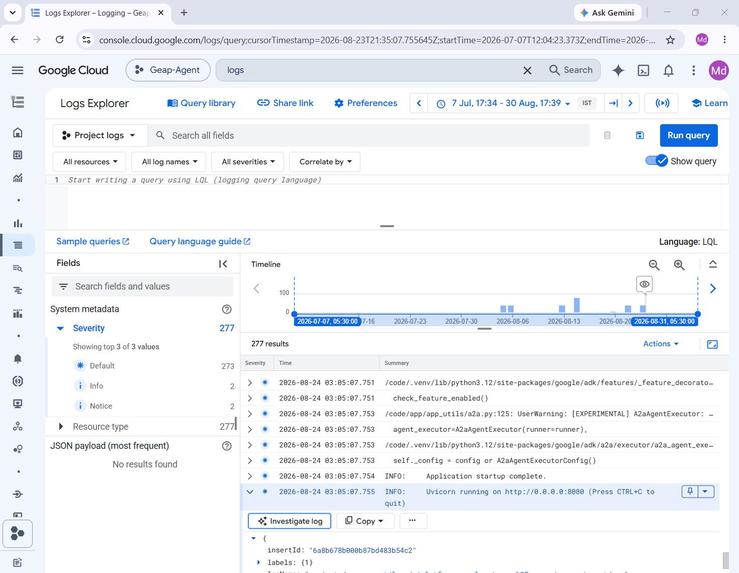The image size is (739, 573).
Task: Open Preferences in Logs Explorer toolbar
Action: coord(366,103)
